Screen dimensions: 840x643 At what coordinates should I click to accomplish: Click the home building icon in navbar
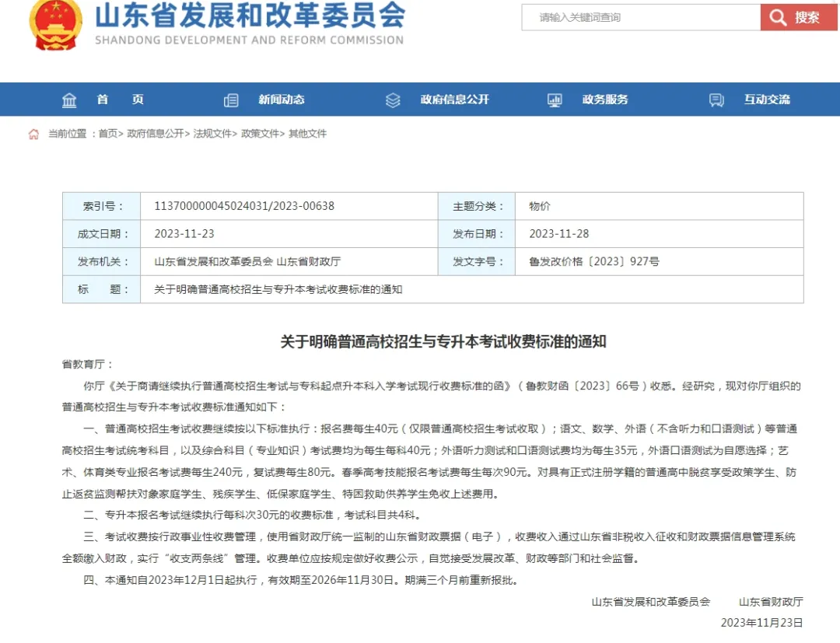[69, 100]
